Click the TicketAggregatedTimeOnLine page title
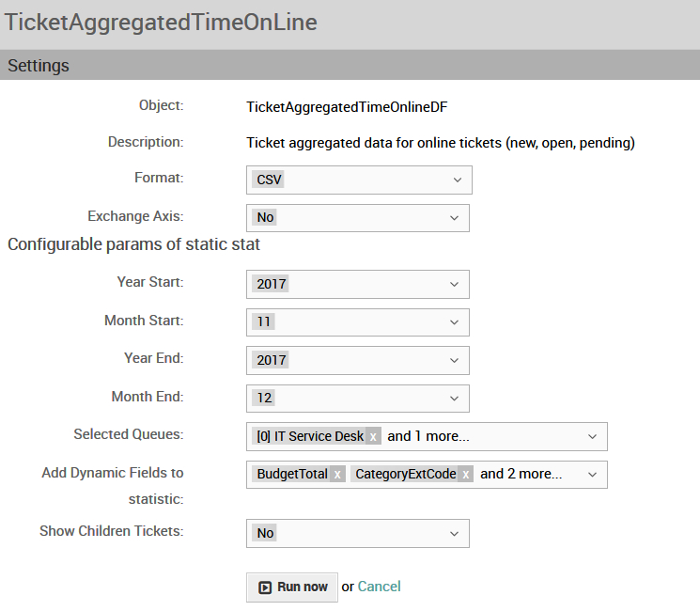Image resolution: width=700 pixels, height=611 pixels. (161, 23)
